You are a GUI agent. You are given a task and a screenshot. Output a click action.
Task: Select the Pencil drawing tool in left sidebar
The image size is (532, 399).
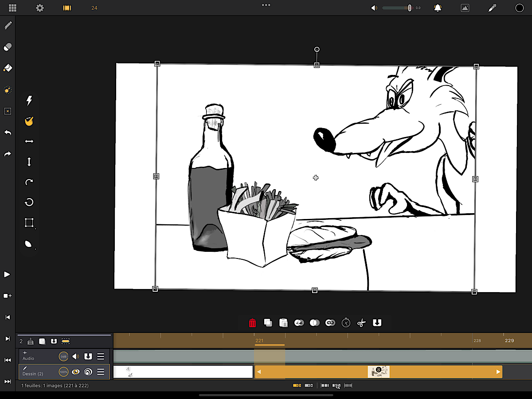point(8,25)
